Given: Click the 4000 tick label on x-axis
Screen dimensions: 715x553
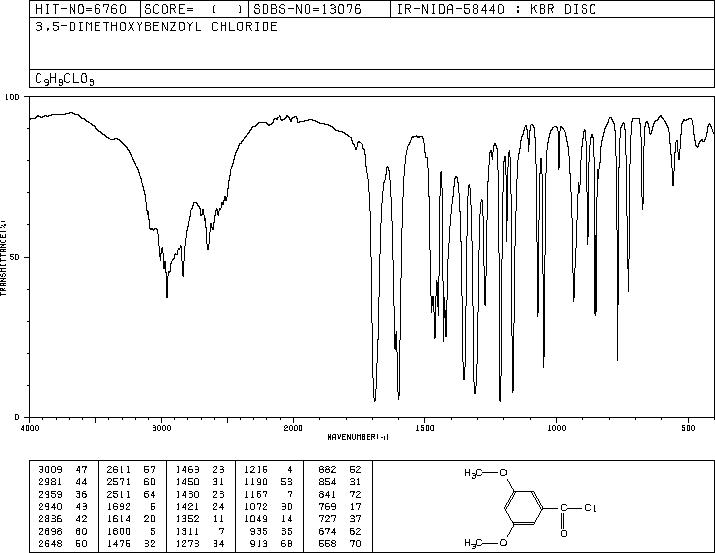Looking at the screenshot, I should 30,428.
